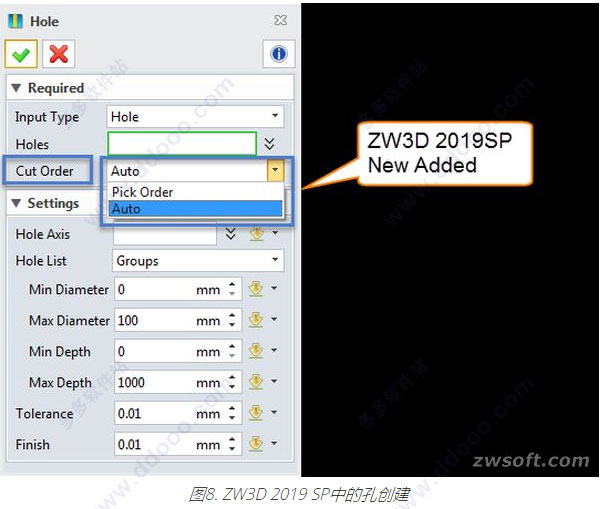Adjust the Finish spinner

(x=232, y=444)
